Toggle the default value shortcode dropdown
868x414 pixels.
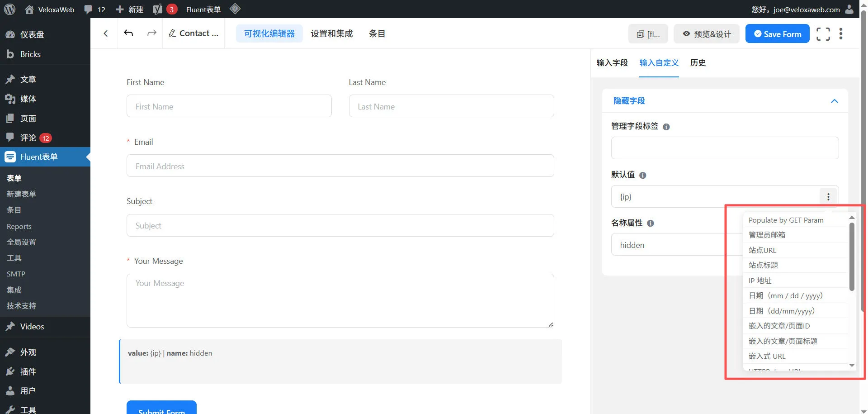(828, 197)
